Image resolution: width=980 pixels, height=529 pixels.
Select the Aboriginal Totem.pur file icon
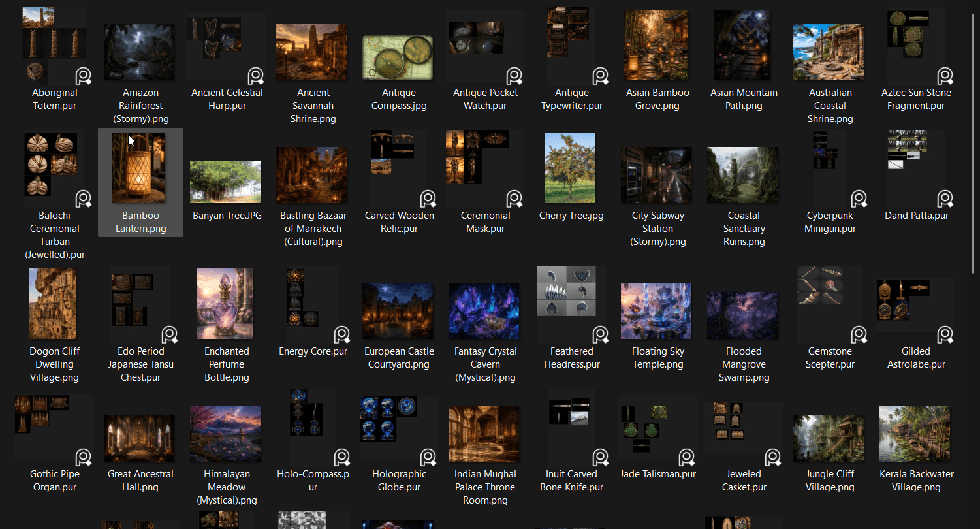point(55,46)
